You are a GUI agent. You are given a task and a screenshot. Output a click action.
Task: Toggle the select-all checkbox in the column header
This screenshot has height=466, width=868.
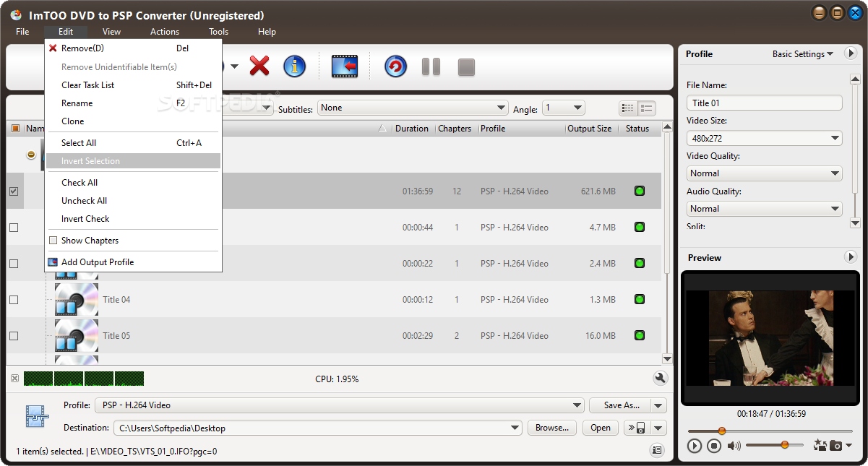(15, 129)
